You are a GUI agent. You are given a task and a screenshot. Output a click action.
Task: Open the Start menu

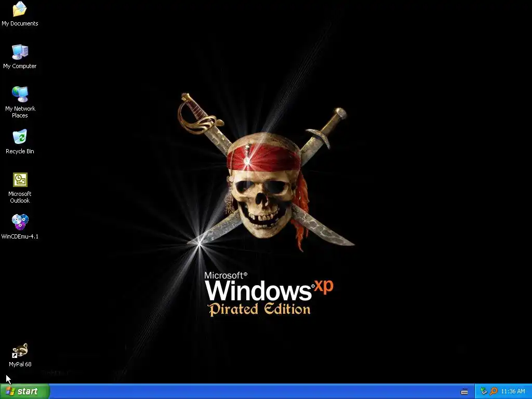[25, 391]
